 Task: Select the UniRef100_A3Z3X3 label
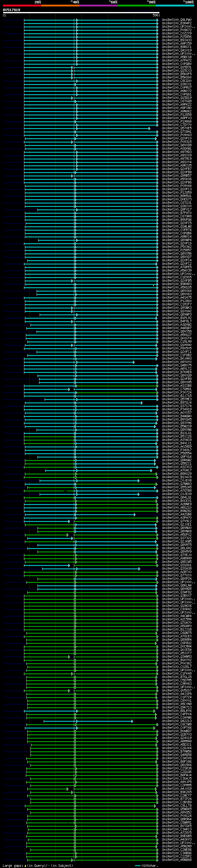[177, 467]
